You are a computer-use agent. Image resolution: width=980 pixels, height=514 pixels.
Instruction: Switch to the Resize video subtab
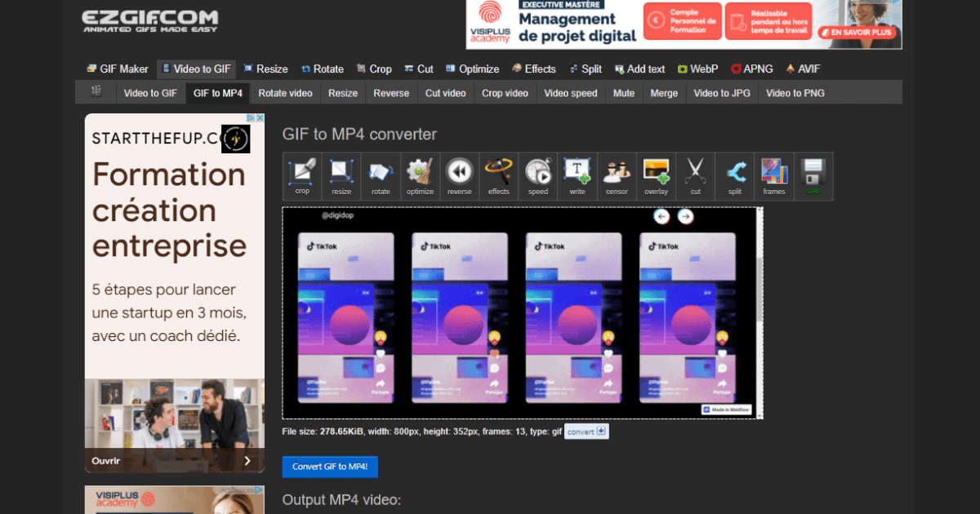tap(343, 93)
